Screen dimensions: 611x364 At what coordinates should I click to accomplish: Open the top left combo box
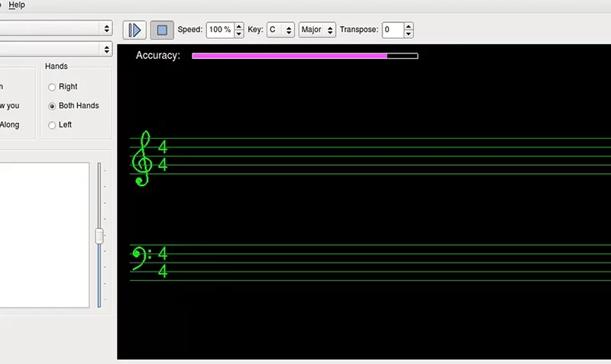click(56, 28)
